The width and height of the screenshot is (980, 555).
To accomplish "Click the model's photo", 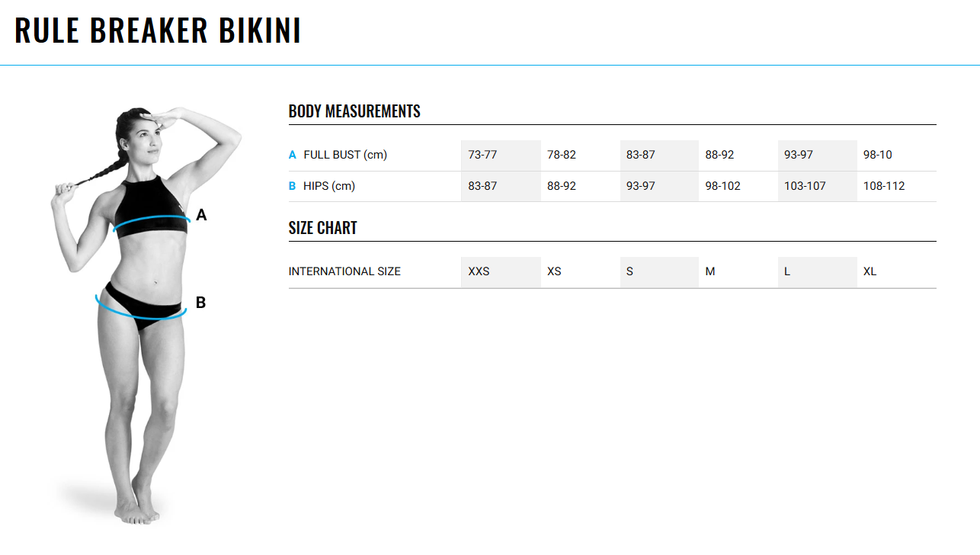I will (146, 316).
